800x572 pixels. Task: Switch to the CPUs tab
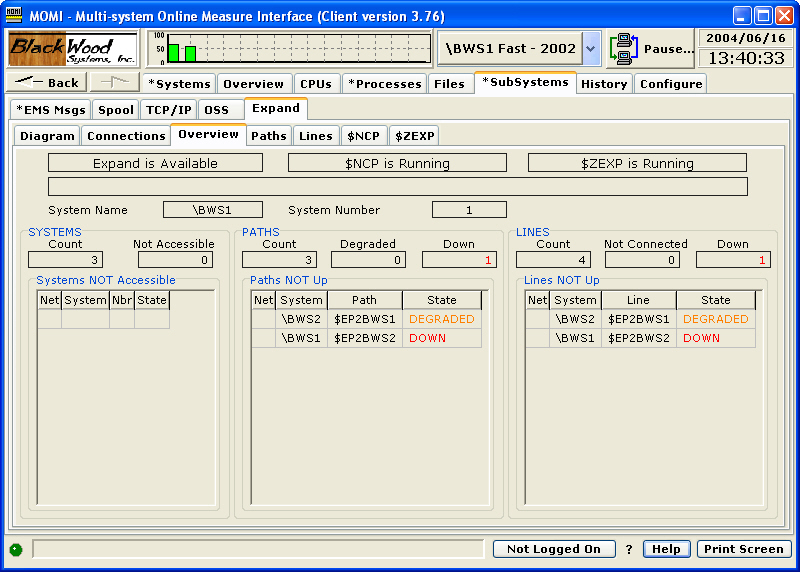(316, 84)
